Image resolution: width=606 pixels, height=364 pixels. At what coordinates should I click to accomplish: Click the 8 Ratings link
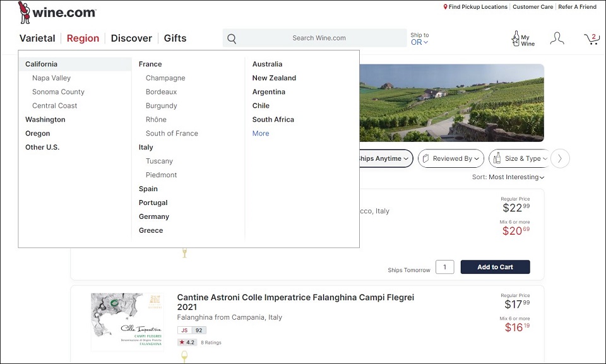pos(211,343)
